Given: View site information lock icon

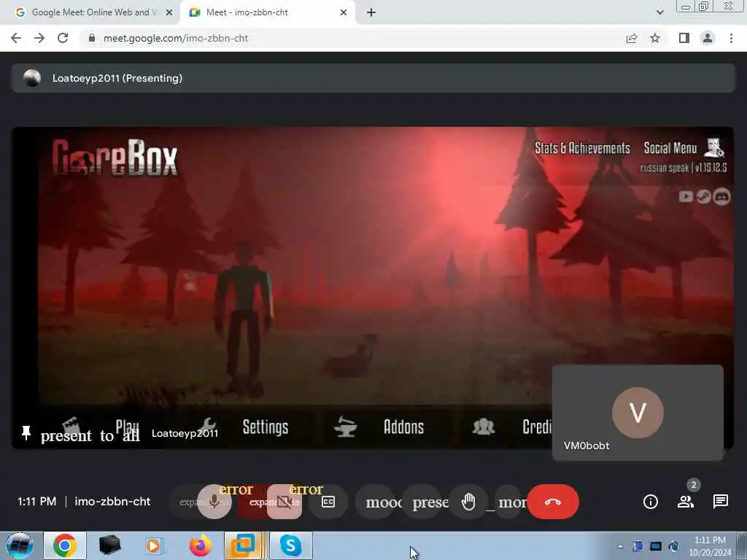Looking at the screenshot, I should click(x=91, y=38).
